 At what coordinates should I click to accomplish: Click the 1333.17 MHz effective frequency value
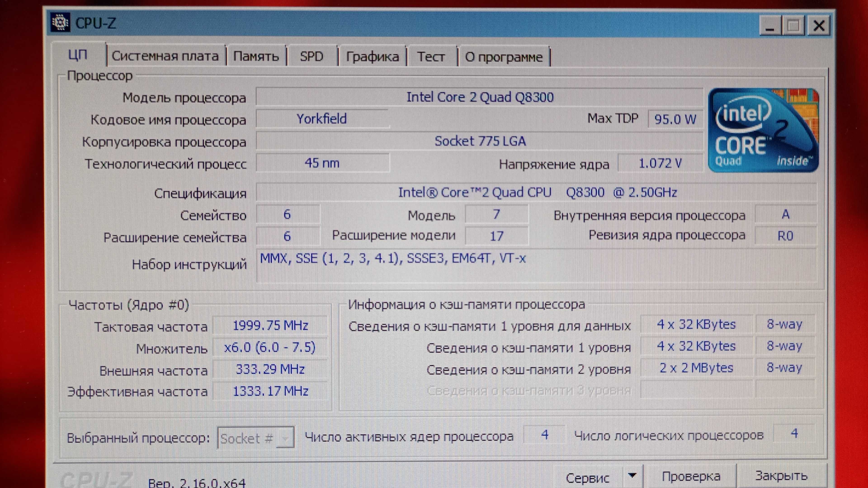point(271,391)
